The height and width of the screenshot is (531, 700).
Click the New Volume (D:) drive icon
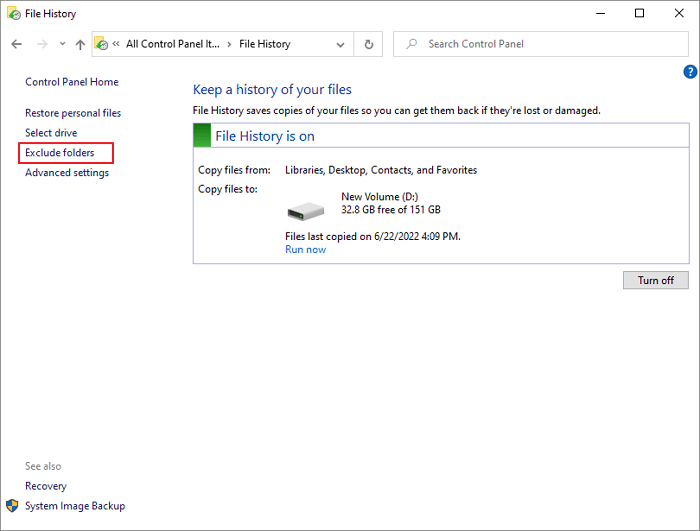pyautogui.click(x=306, y=211)
